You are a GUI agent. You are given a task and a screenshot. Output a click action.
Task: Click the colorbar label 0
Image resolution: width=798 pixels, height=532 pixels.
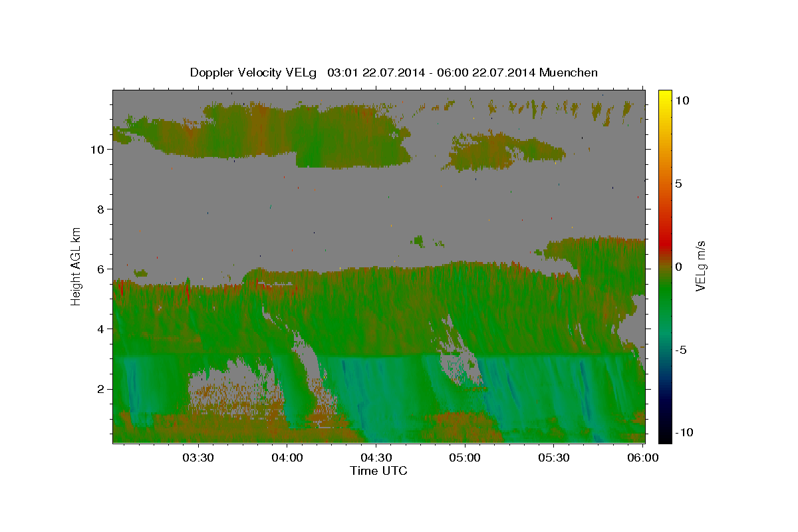pos(678,267)
